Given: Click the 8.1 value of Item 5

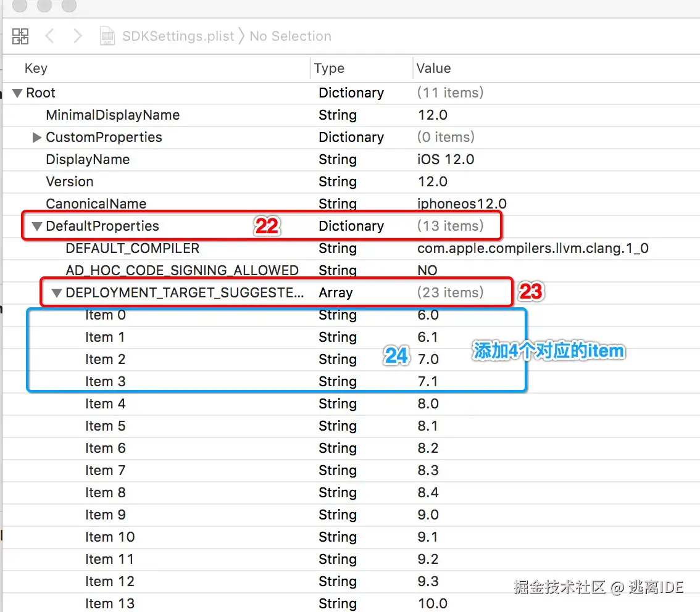Looking at the screenshot, I should (x=427, y=426).
